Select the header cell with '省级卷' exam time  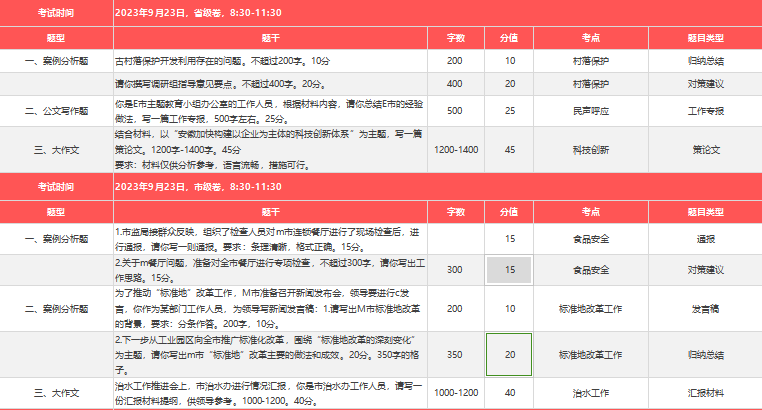pyautogui.click(x=270, y=13)
